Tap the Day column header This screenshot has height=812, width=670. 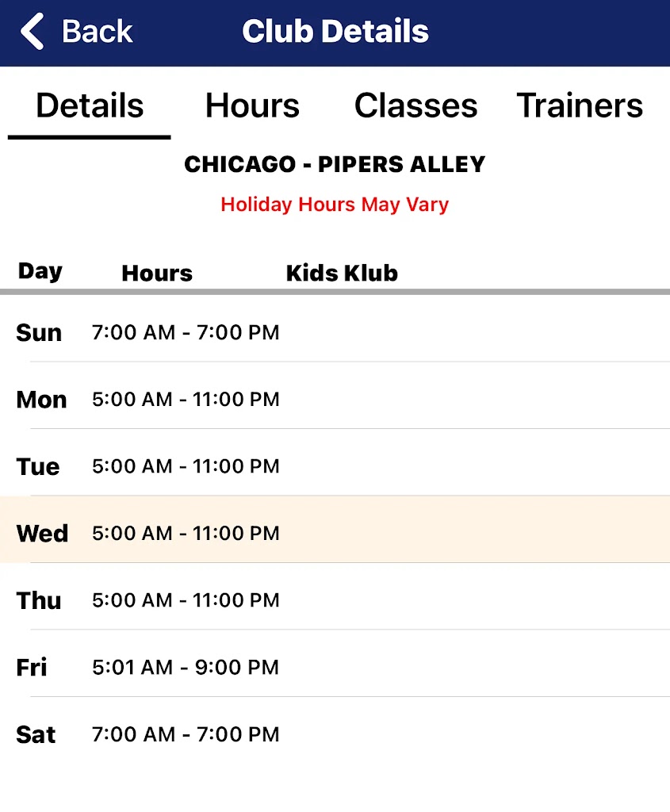[40, 271]
